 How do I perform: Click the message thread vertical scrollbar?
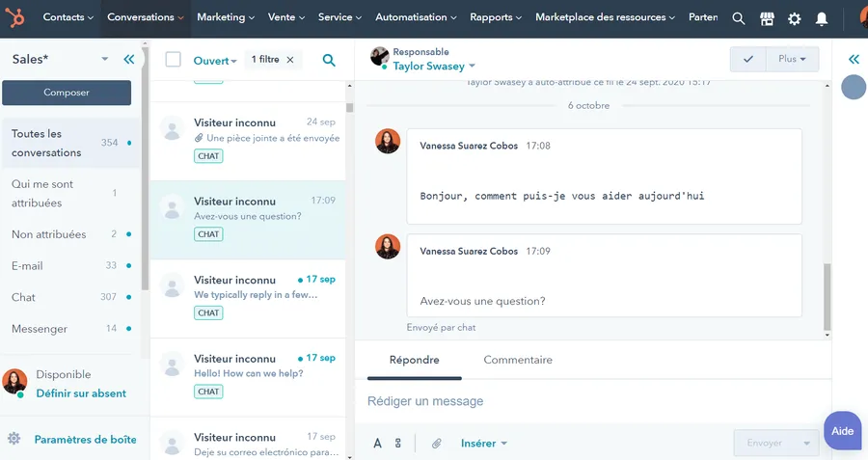(827, 297)
